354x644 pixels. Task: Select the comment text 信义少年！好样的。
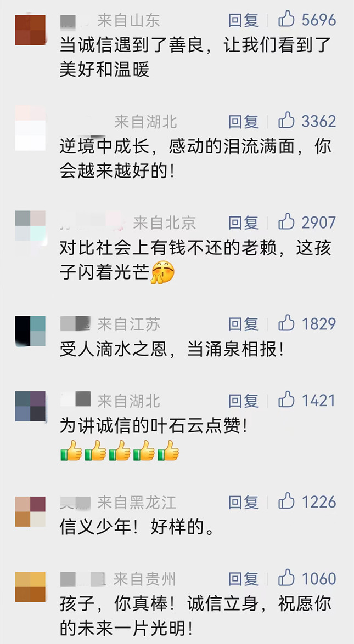coord(137,527)
